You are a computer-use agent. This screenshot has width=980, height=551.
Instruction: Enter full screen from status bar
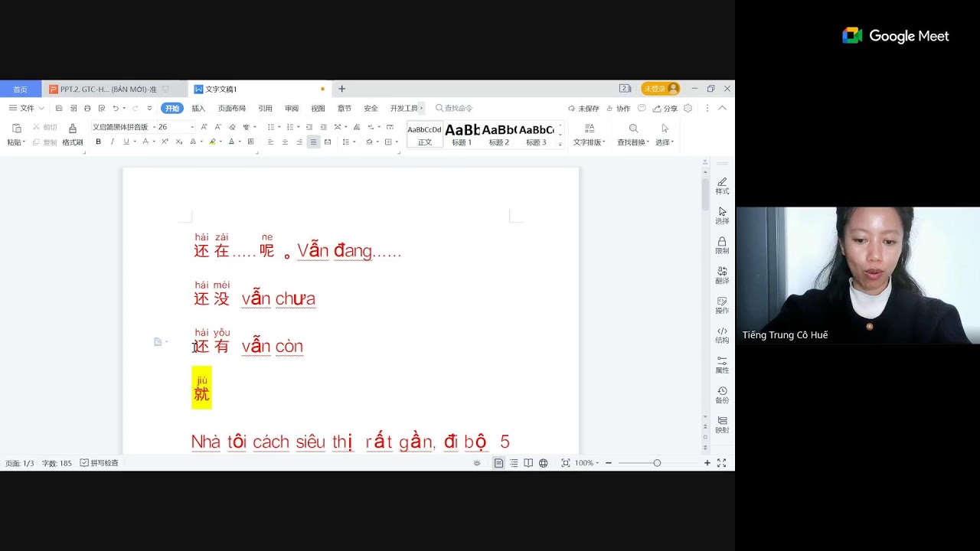(x=721, y=463)
